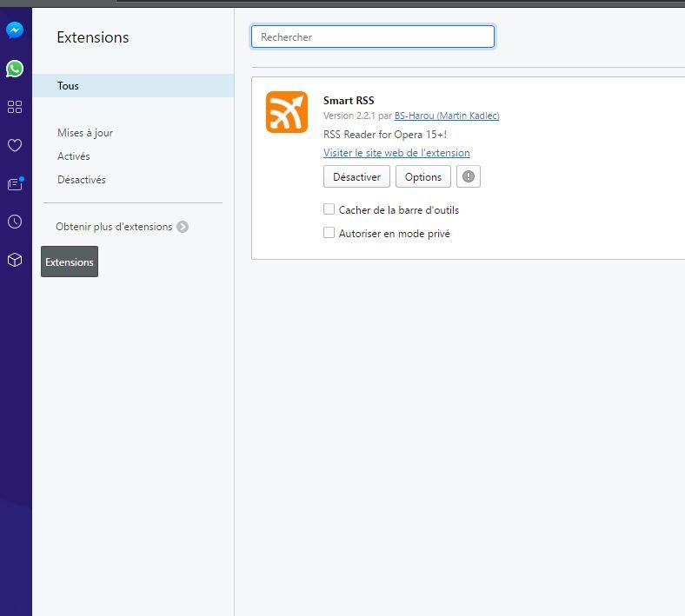Viewport: 685px width, 616px height.
Task: Open Bookmarks heart icon
Action: pos(15,145)
